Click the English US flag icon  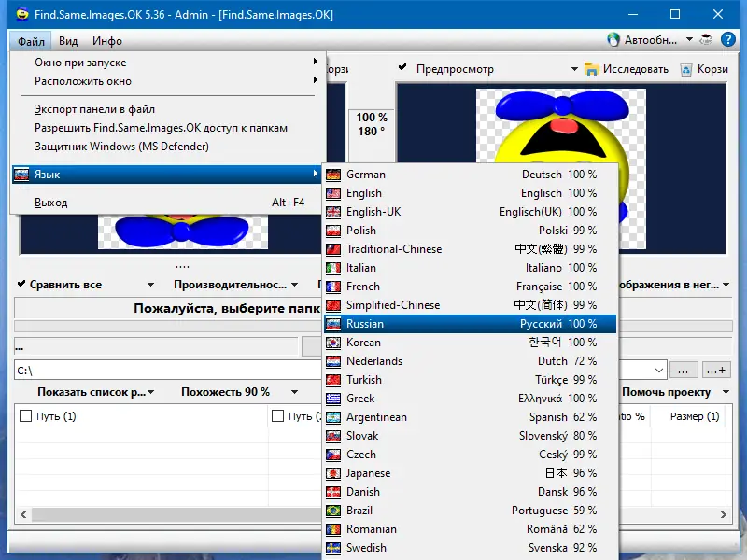click(333, 193)
